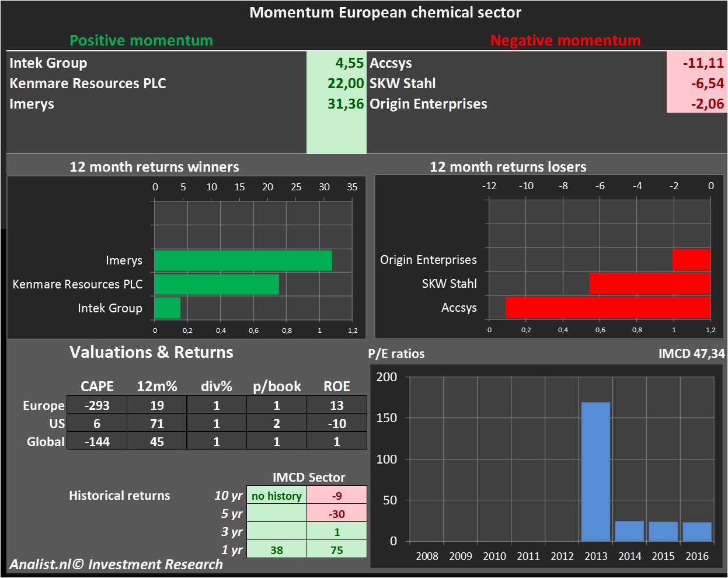This screenshot has width=728, height=578.
Task: Click the IMCD 47,34 label above P/E chart
Action: (691, 353)
